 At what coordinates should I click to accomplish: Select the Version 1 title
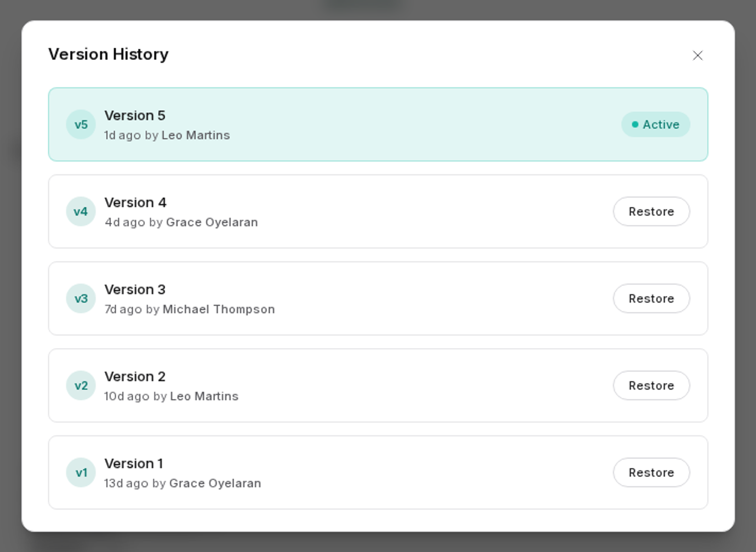(134, 463)
